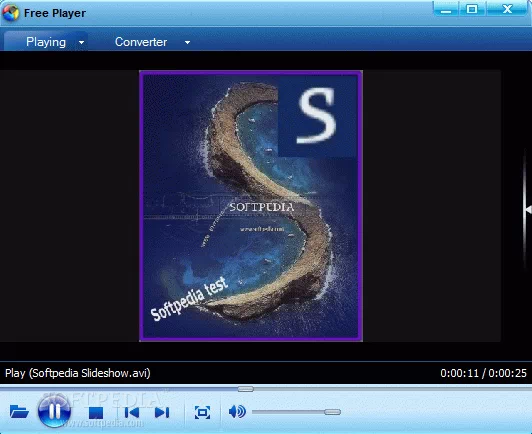
Task: Expand the Playing tab dropdown arrow
Action: (81, 43)
